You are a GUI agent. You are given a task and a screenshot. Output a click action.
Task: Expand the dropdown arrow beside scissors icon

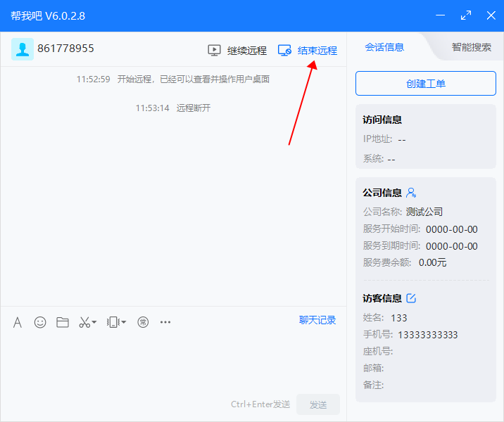94,322
